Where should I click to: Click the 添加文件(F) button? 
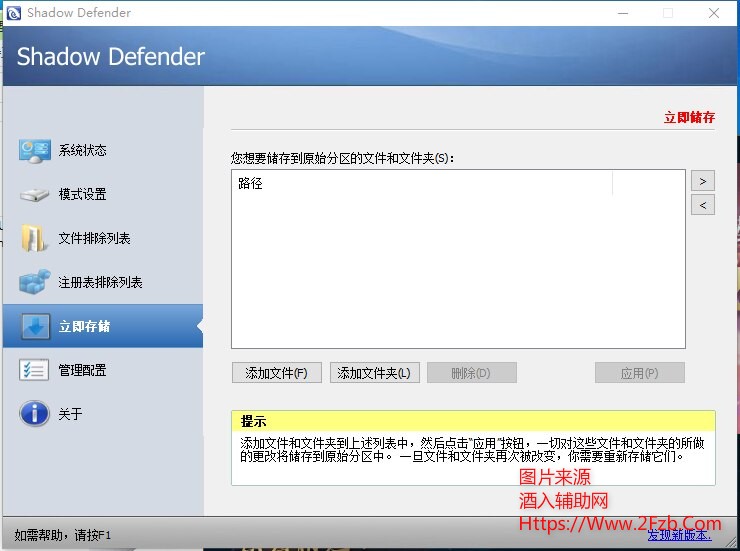tap(277, 373)
